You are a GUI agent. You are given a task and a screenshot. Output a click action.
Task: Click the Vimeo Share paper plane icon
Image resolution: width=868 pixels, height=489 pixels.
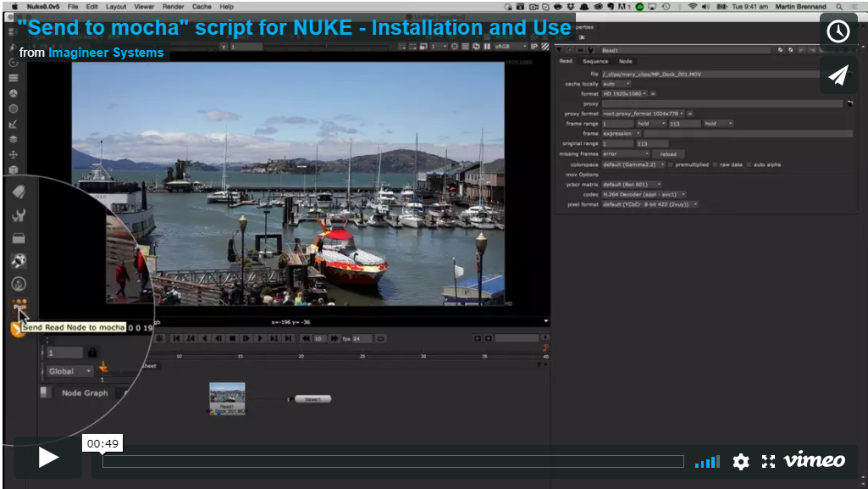(838, 75)
